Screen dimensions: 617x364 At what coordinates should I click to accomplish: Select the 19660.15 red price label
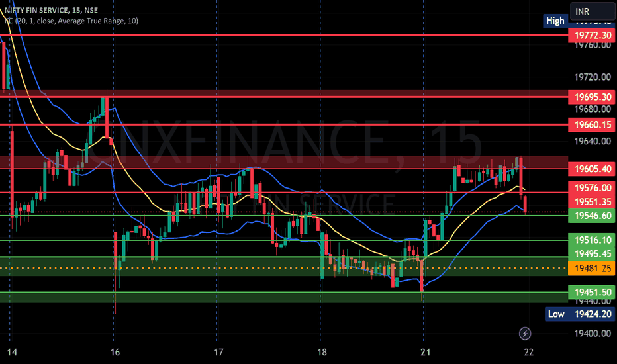(x=593, y=125)
